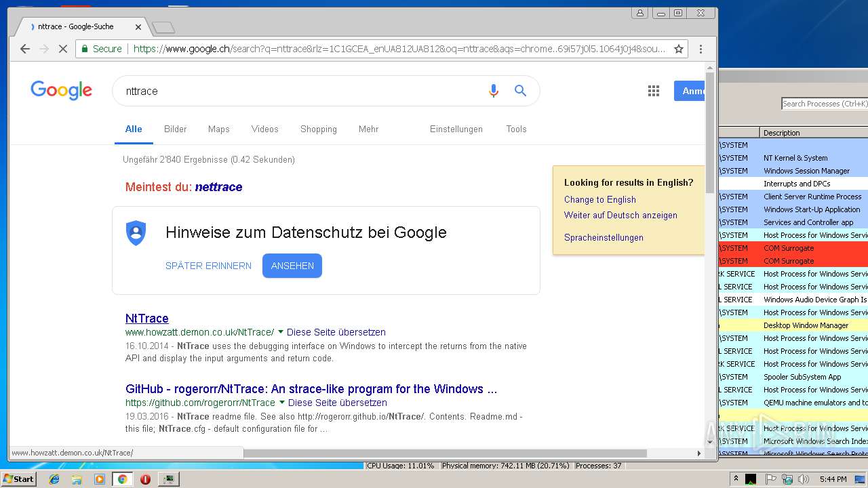Close the nttrace Google-Suche tab
868x488 pixels.
(138, 27)
